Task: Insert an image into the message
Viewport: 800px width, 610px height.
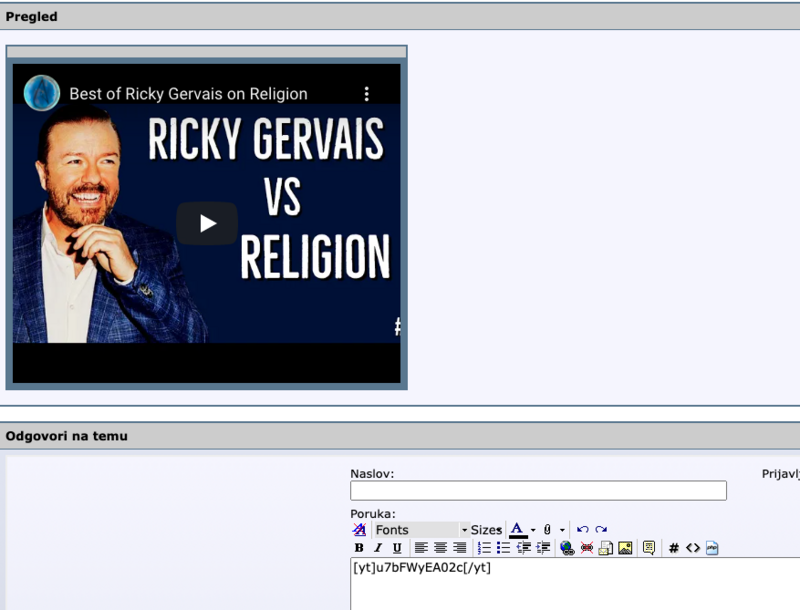Action: (625, 548)
